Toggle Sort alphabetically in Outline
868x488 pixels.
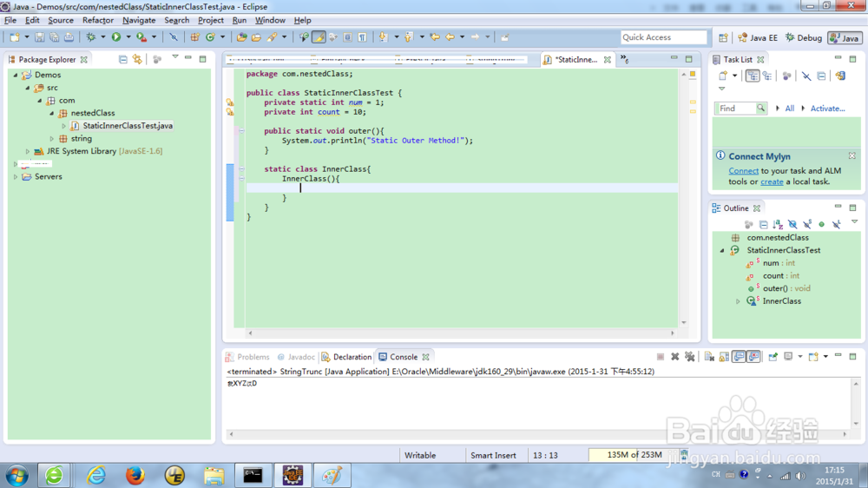[778, 224]
